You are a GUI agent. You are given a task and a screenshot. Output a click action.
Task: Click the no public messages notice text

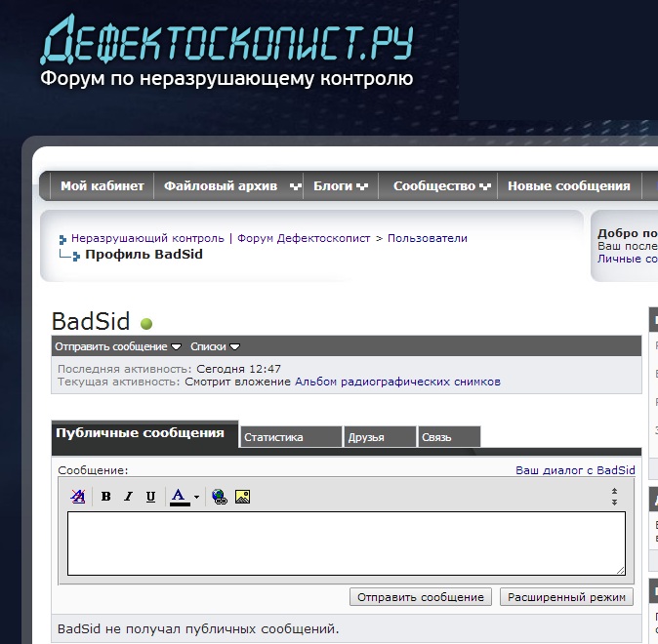[x=198, y=629]
